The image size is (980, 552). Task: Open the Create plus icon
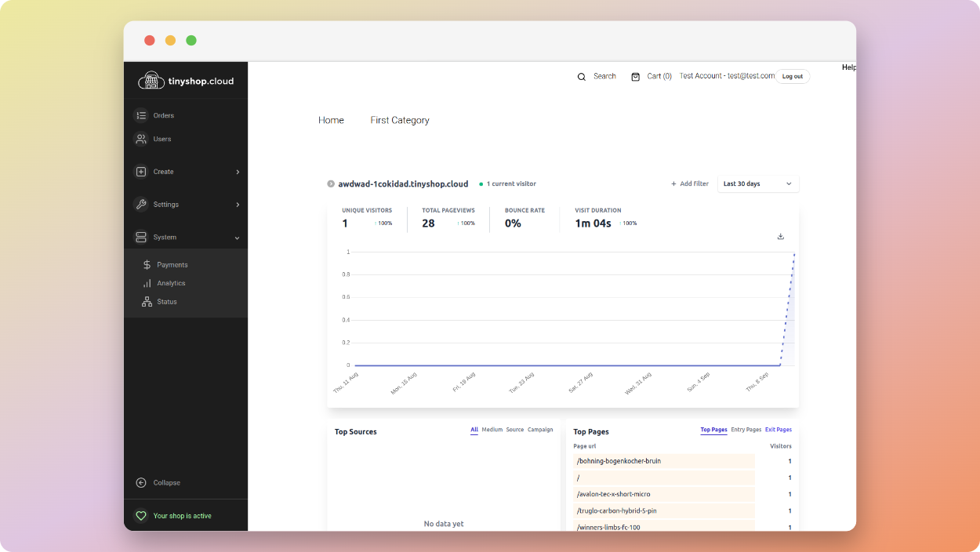[142, 172]
